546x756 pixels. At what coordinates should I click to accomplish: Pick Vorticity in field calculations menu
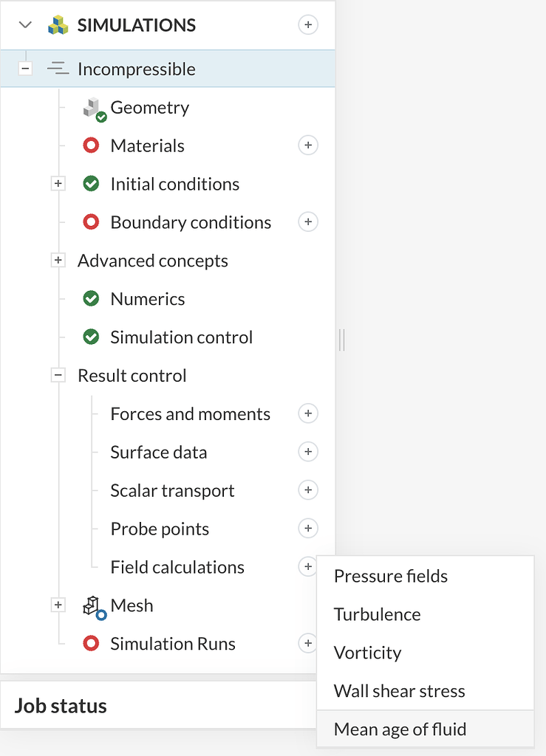(x=367, y=653)
